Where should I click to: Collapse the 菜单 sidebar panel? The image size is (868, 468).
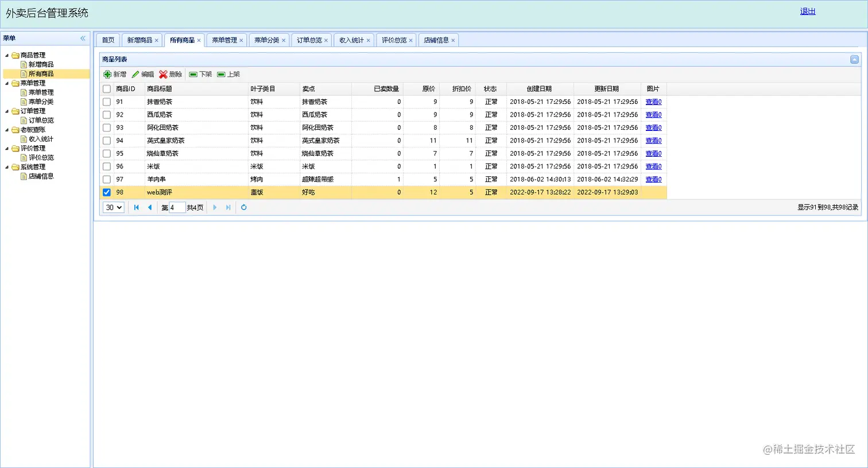click(83, 38)
